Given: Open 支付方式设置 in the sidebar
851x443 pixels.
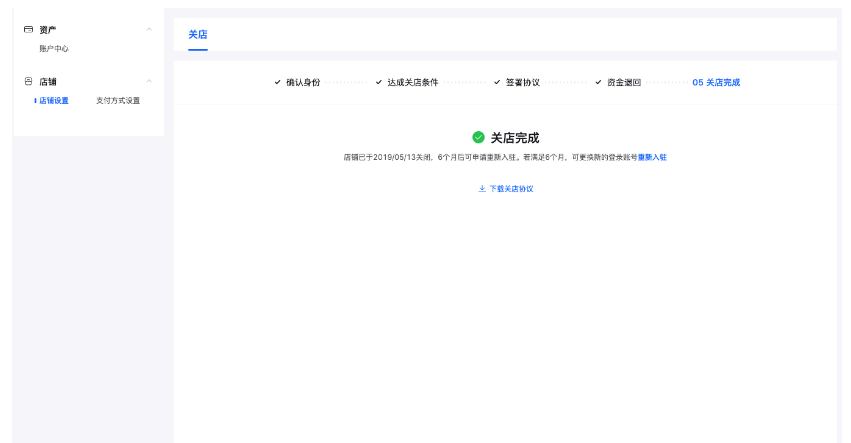Looking at the screenshot, I should 118,100.
